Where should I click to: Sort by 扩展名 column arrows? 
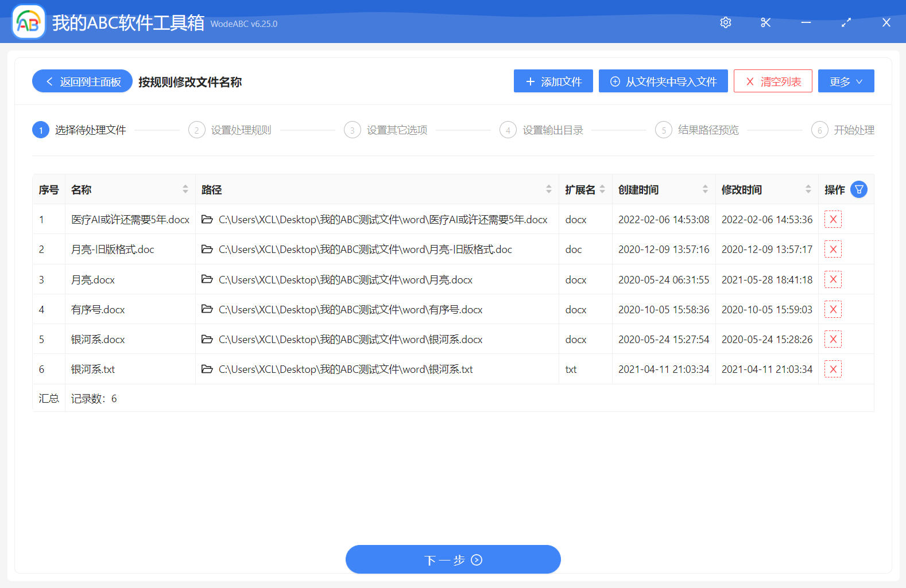pos(602,189)
